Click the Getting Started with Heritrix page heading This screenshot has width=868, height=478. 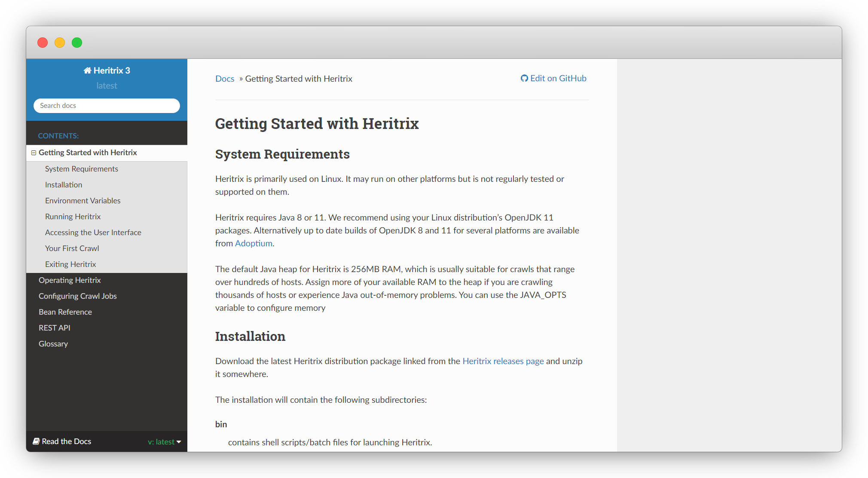coord(317,124)
